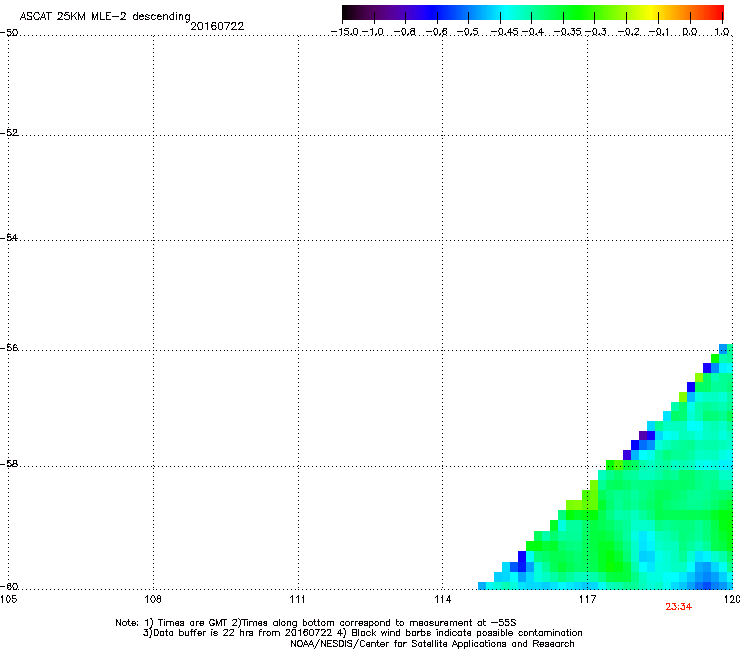Click the colorbar label -0.35
The width and height of the screenshot is (740, 650).
(x=567, y=32)
